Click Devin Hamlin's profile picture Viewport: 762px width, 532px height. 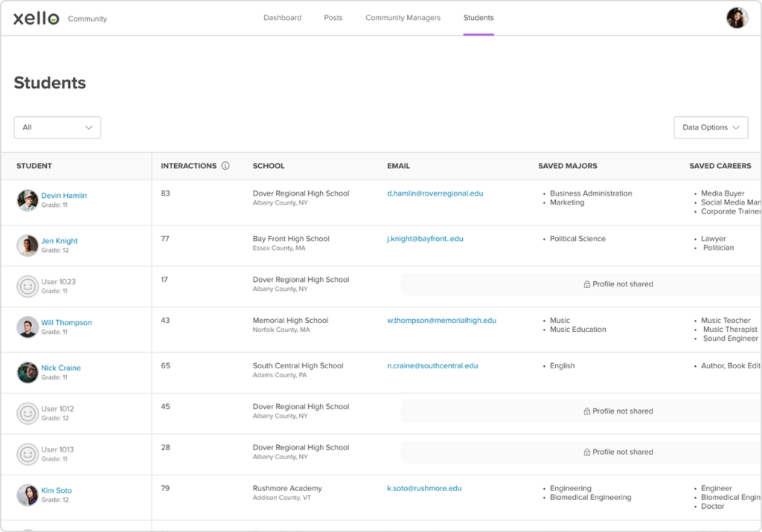28,199
